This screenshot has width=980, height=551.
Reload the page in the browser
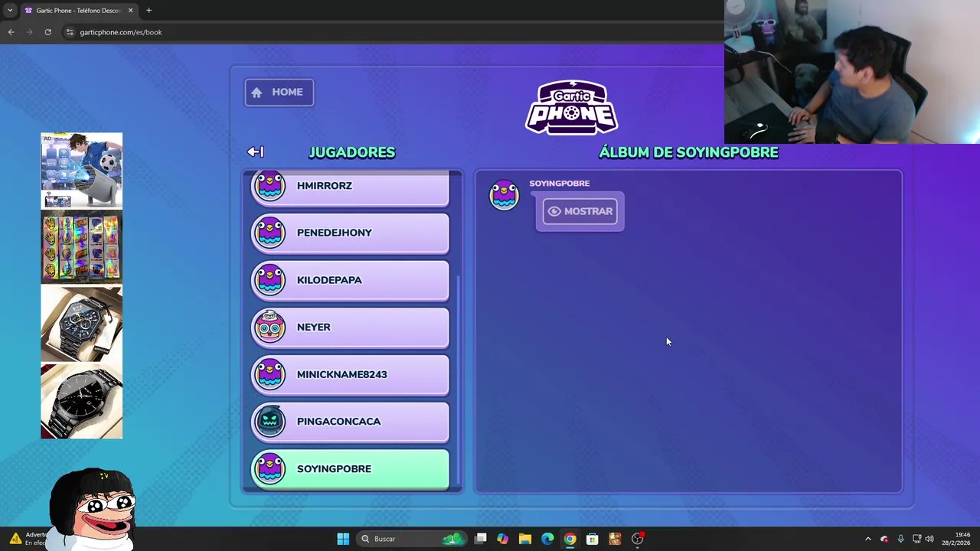pos(47,32)
